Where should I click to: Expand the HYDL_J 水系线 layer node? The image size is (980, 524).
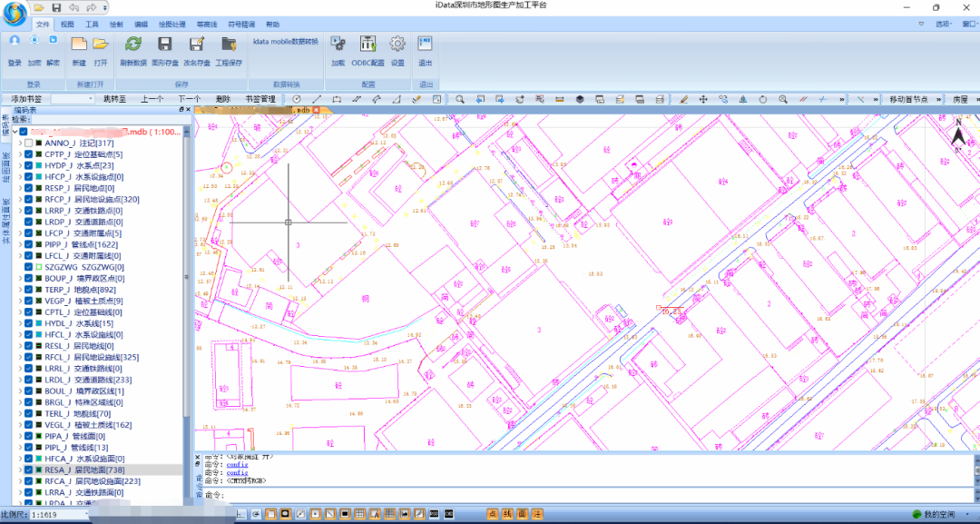click(20, 323)
